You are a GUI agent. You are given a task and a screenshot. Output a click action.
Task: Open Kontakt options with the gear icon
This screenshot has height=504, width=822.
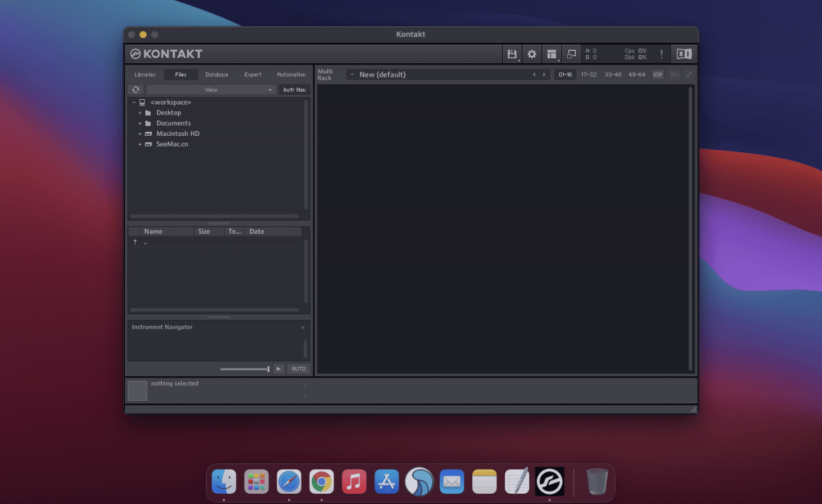coord(531,54)
